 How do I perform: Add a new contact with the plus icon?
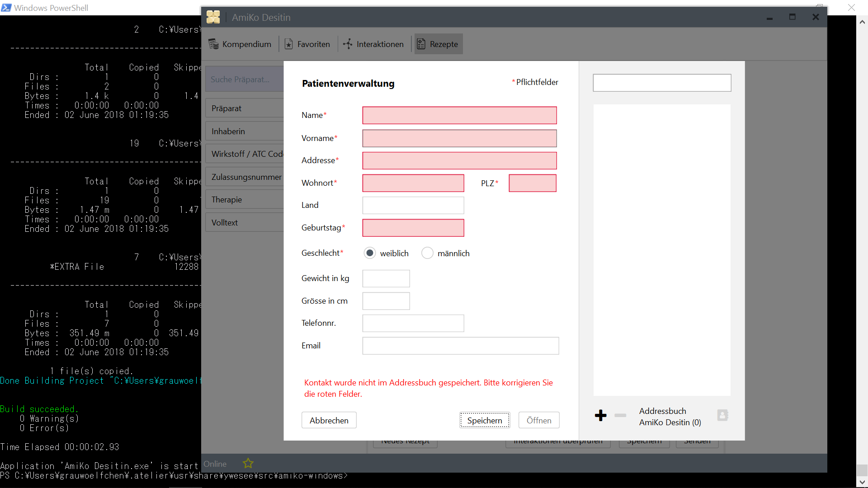pyautogui.click(x=601, y=415)
